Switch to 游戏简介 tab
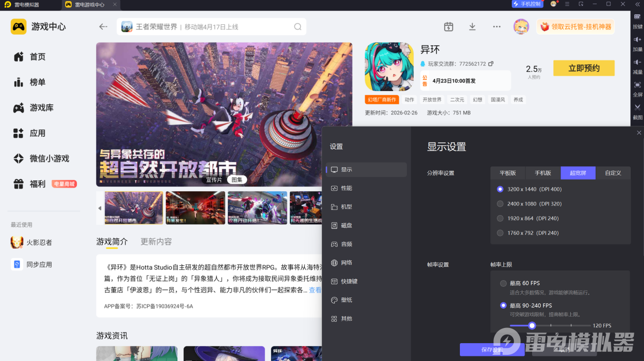Screen dimensions: 644x361 tap(112, 242)
